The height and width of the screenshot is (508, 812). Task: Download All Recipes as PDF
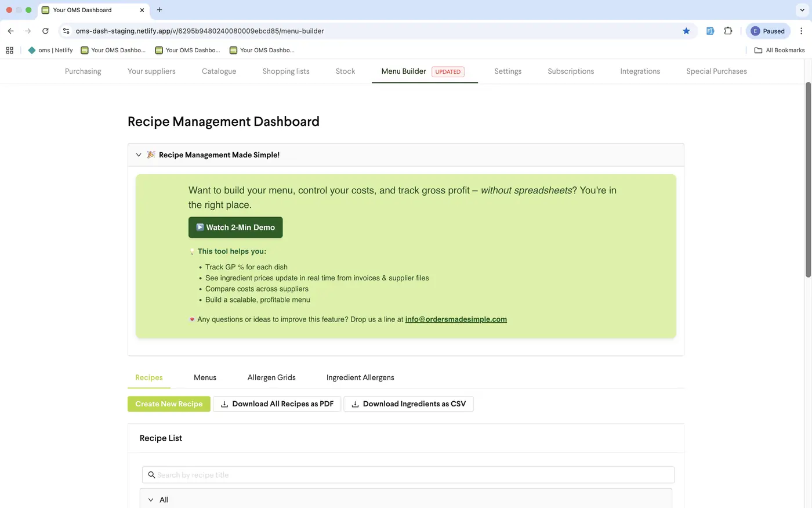tap(277, 404)
